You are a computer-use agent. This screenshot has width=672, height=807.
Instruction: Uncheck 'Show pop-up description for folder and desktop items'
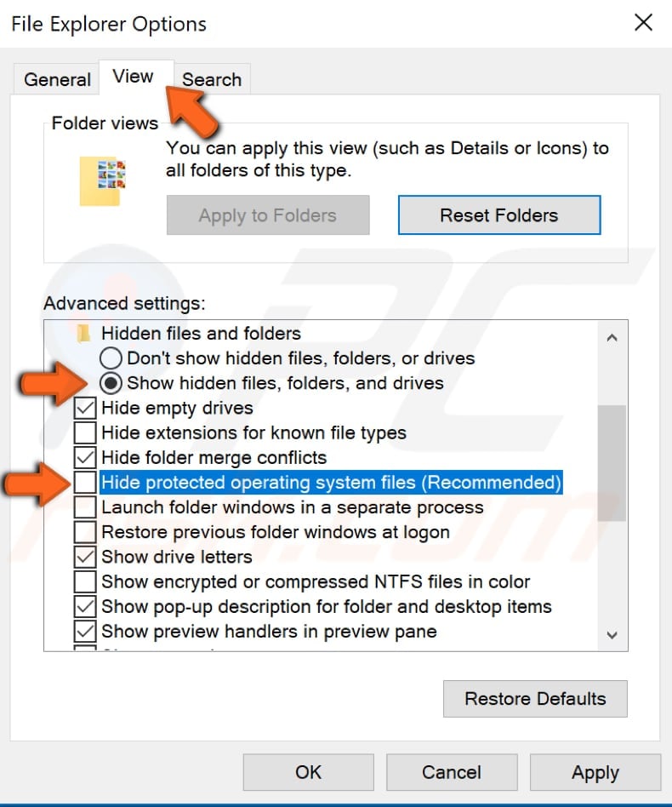click(x=86, y=606)
